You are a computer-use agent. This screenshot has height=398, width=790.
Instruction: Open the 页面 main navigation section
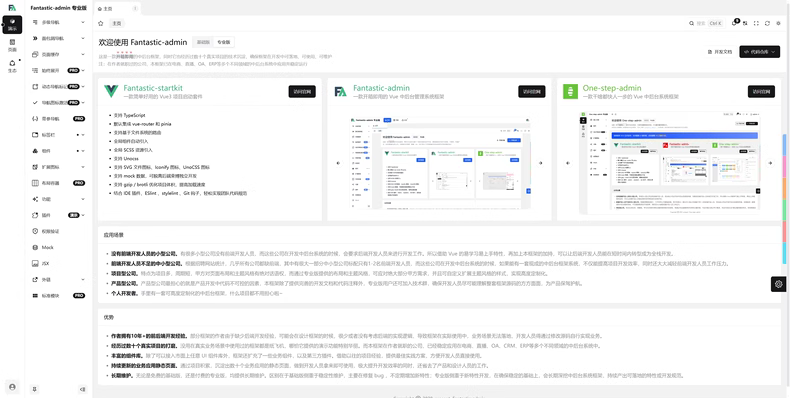click(x=12, y=45)
